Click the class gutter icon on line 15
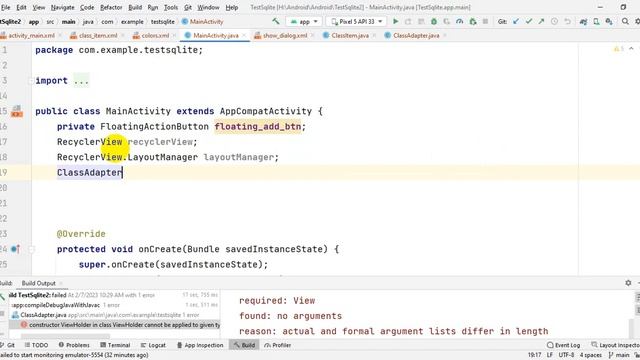This screenshot has height=360, width=640. (17, 111)
